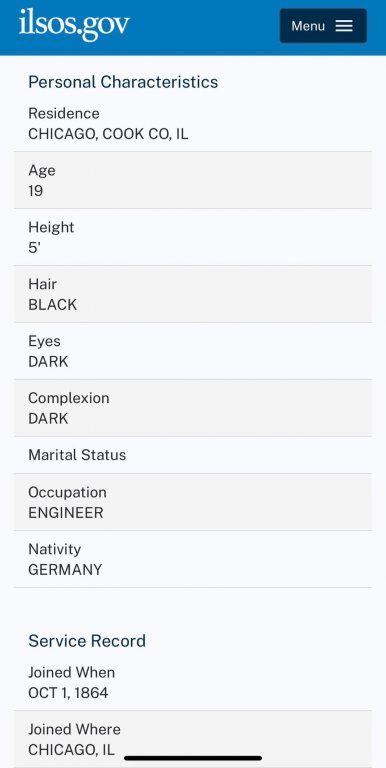Select the Hair BLACK row

pyautogui.click(x=193, y=294)
